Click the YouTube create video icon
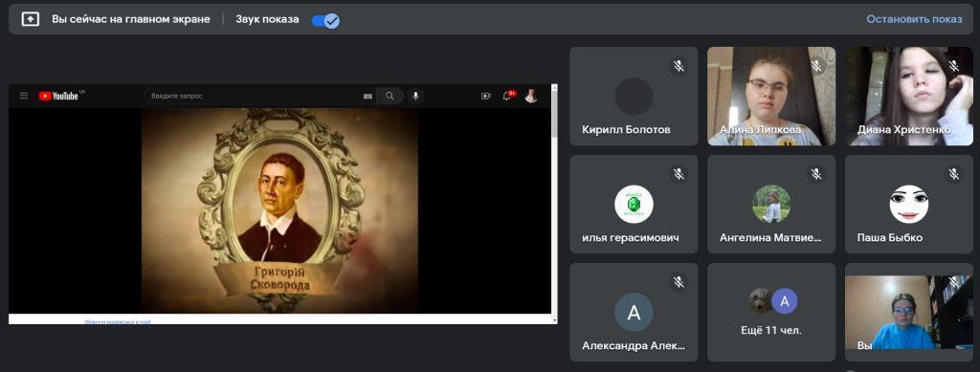The image size is (980, 372). tap(485, 96)
